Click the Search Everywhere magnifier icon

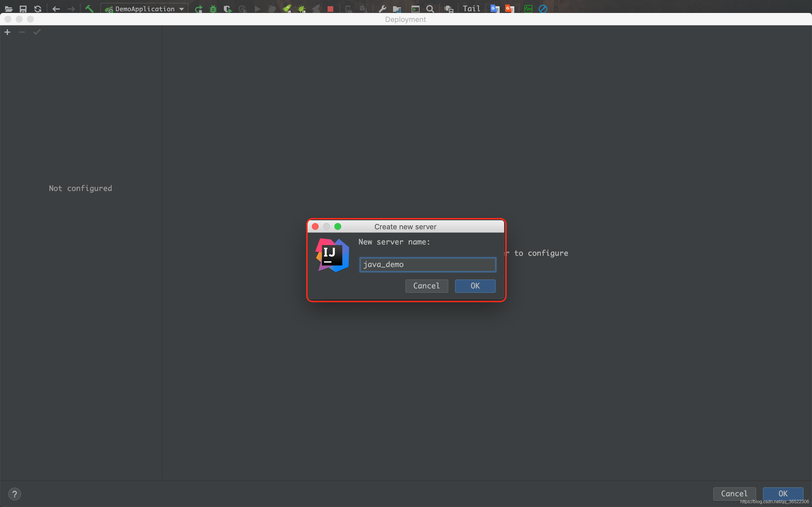coord(430,9)
